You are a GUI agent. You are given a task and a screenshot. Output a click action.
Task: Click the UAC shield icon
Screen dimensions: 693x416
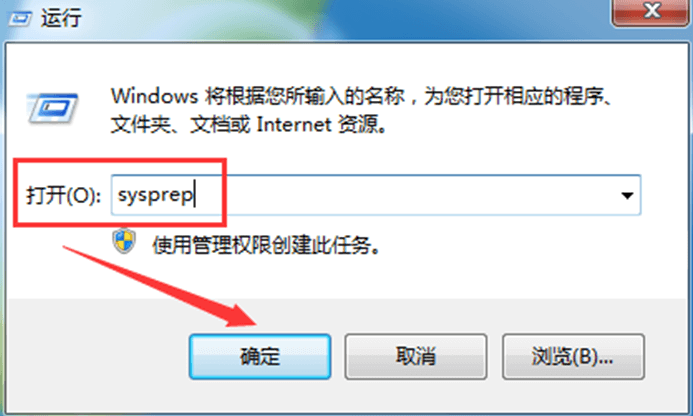124,241
